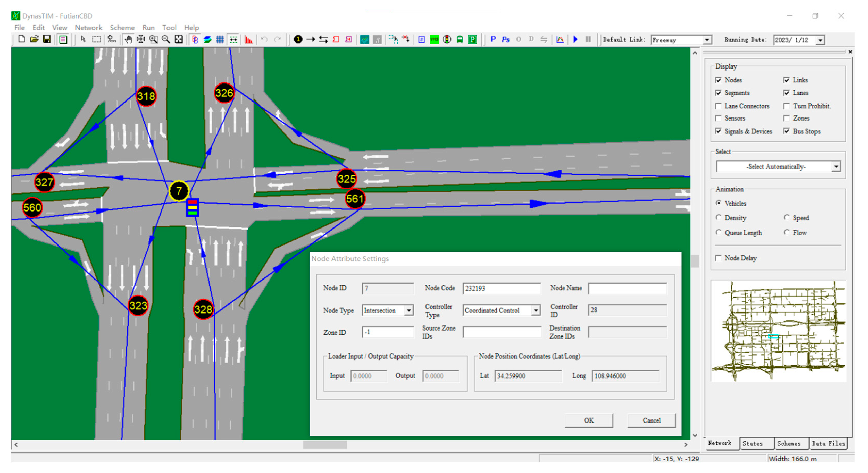Expand the Controller Type dropdown
The width and height of the screenshot is (868, 473).
click(536, 310)
